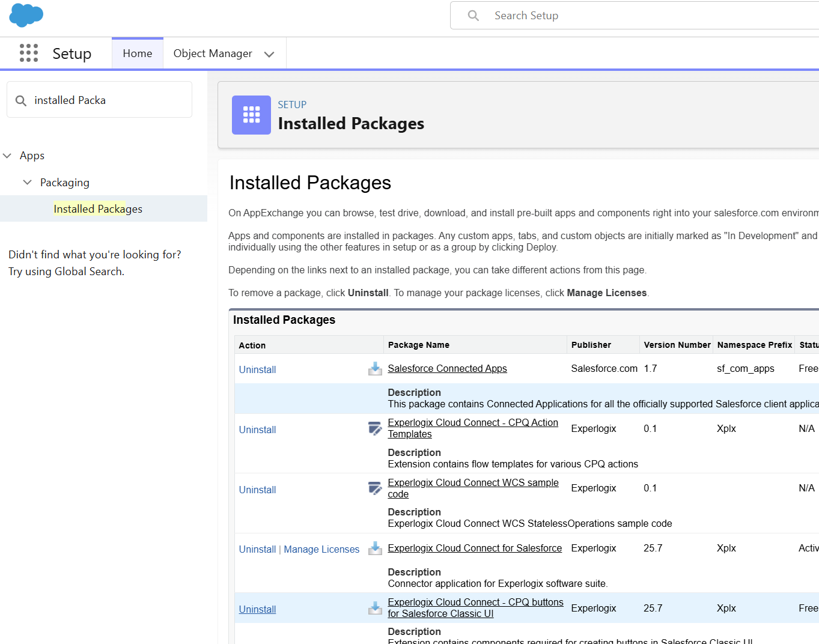This screenshot has width=819, height=644.
Task: Click the Search Setup magnifier icon
Action: [473, 16]
